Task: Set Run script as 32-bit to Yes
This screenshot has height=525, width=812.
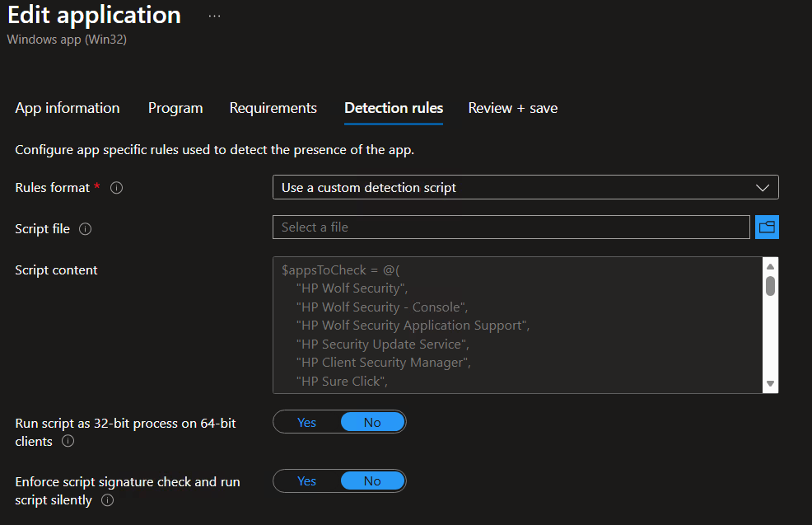Action: point(307,422)
